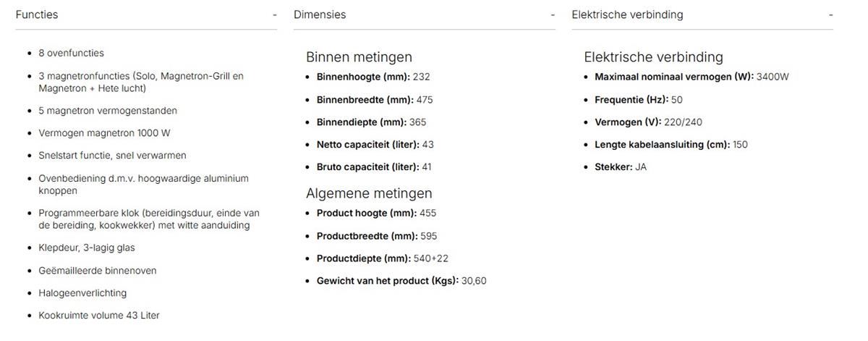Click the Klepdeur, 3-lagig glas item

coord(87,248)
